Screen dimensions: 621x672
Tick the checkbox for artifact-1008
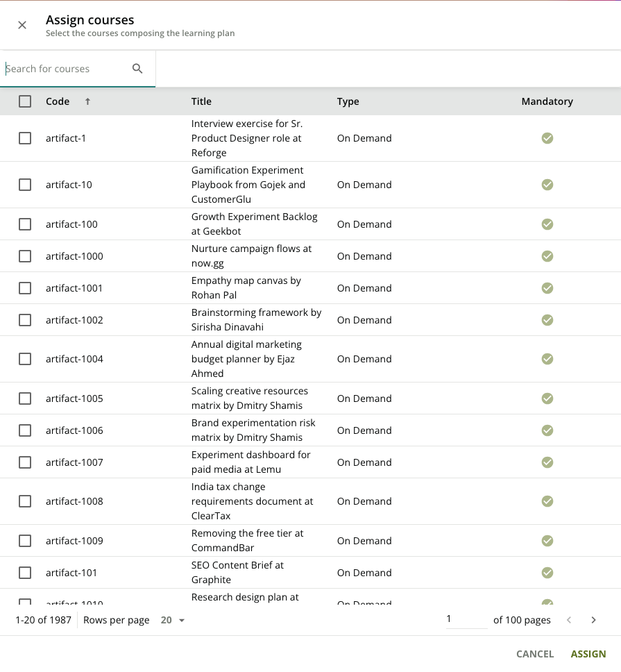25,501
